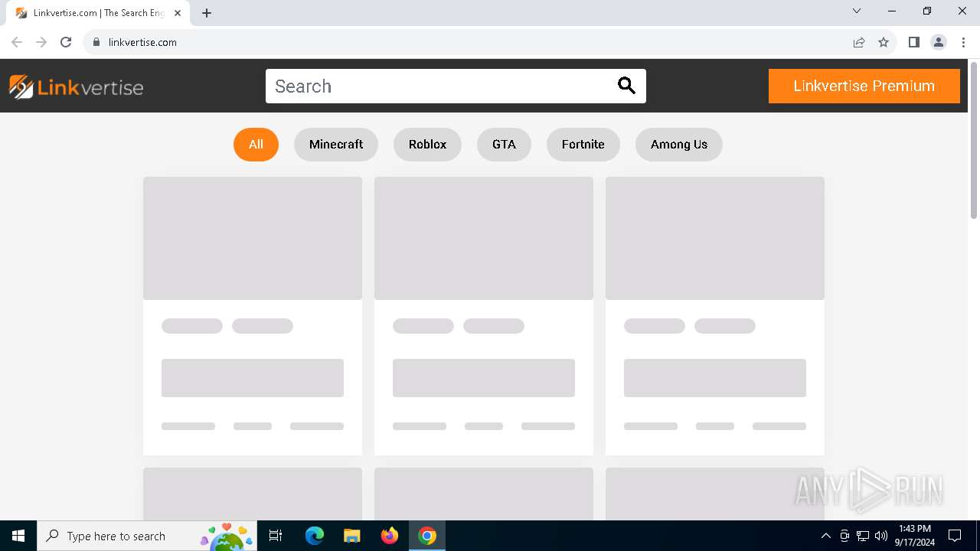View site information lock icon
This screenshot has width=980, height=551.
(x=96, y=42)
